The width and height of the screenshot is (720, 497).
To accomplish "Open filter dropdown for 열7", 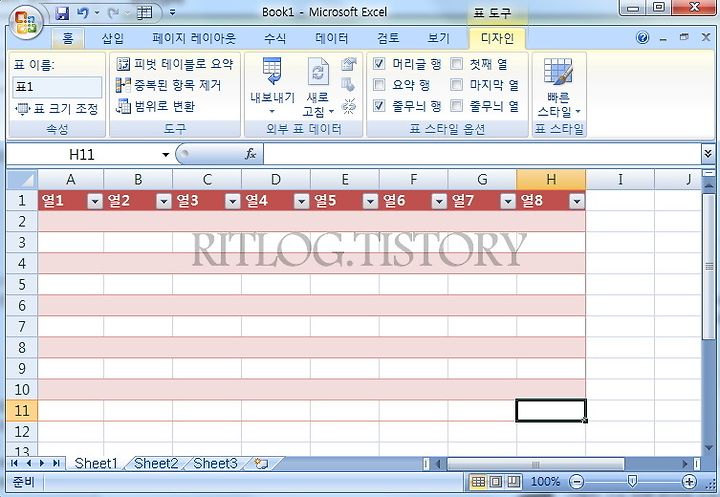I will [508, 201].
